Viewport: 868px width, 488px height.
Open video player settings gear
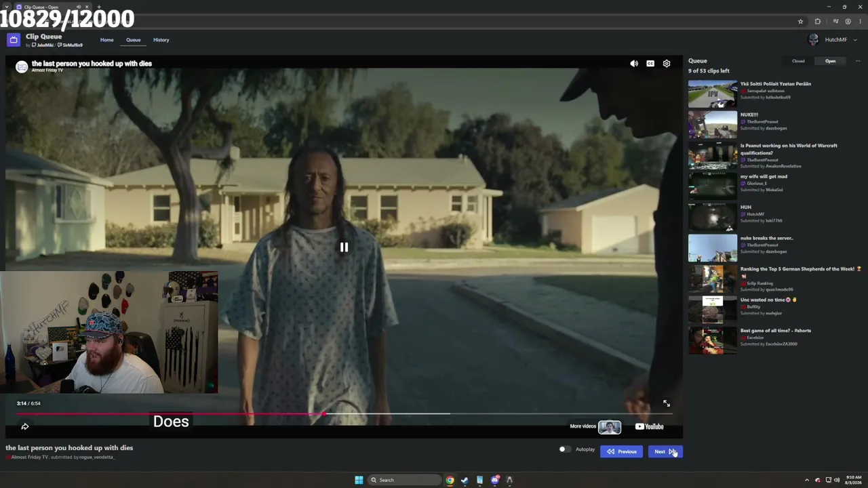point(667,64)
